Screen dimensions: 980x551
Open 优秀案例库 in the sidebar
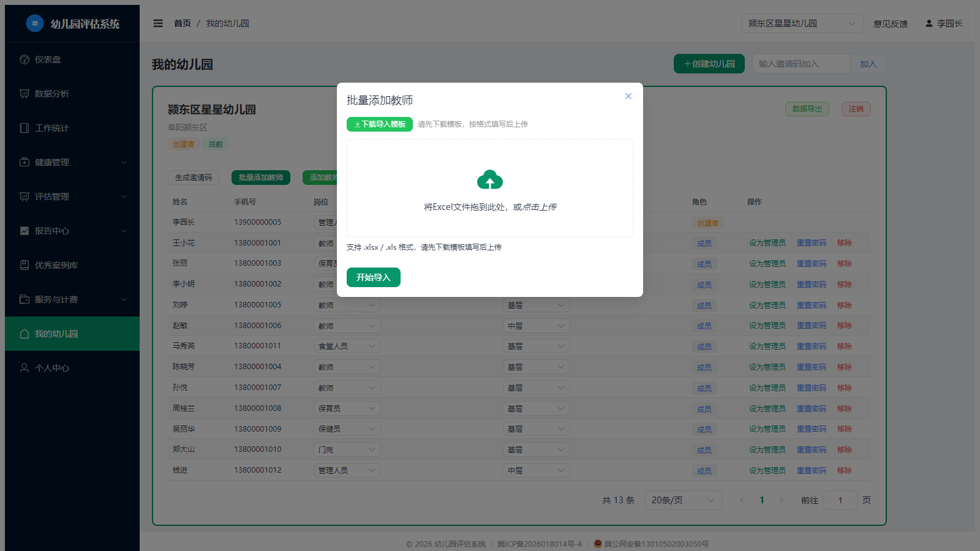72,265
